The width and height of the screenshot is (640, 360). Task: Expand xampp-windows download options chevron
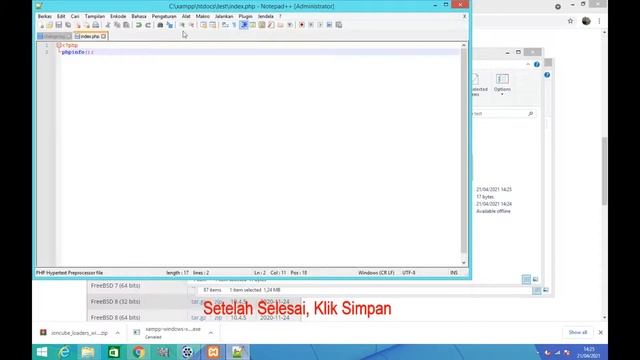pyautogui.click(x=211, y=333)
